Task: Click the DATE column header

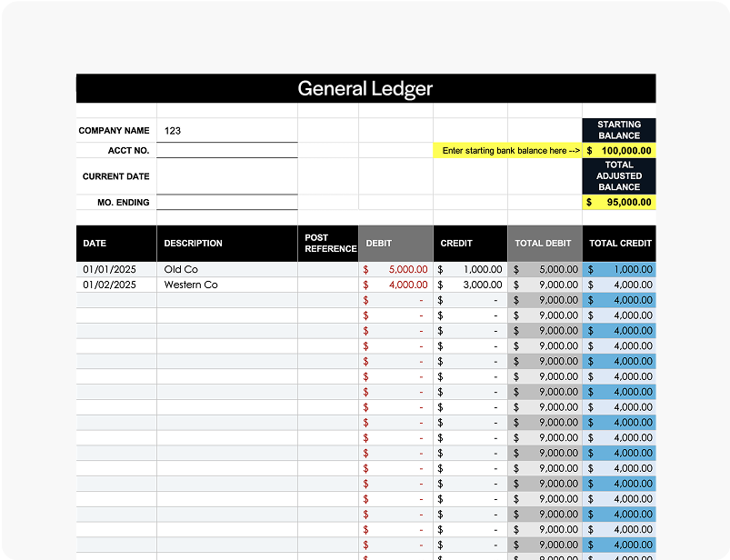Action: point(116,244)
